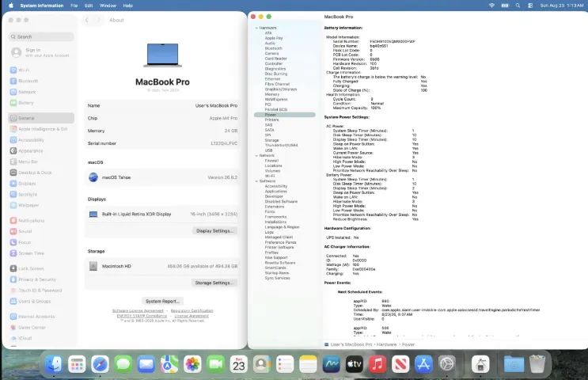
Task: Open Finder from the Dock
Action: click(x=54, y=364)
